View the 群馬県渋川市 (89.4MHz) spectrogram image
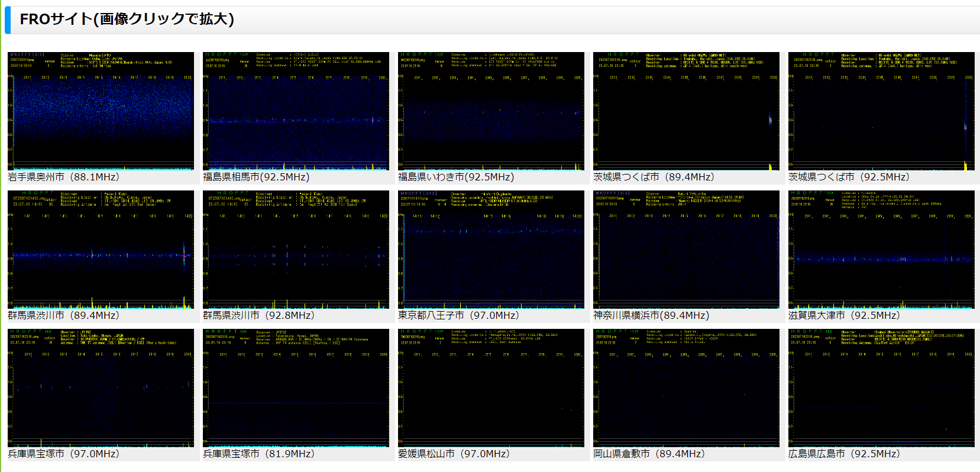This screenshot has height=472, width=980. 101,250
